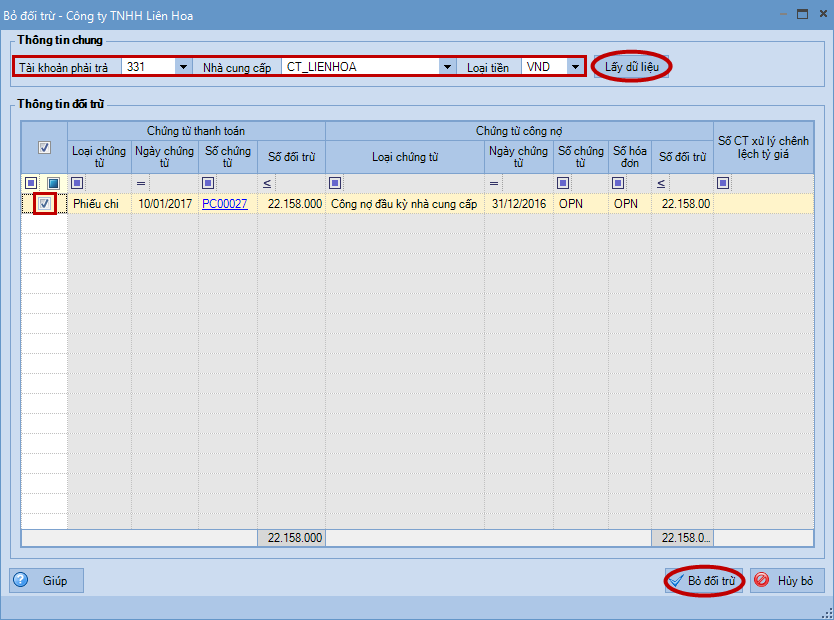This screenshot has height=620, width=834.
Task: Click the filter icon under payment 'Số chứng từ'
Action: (x=208, y=183)
